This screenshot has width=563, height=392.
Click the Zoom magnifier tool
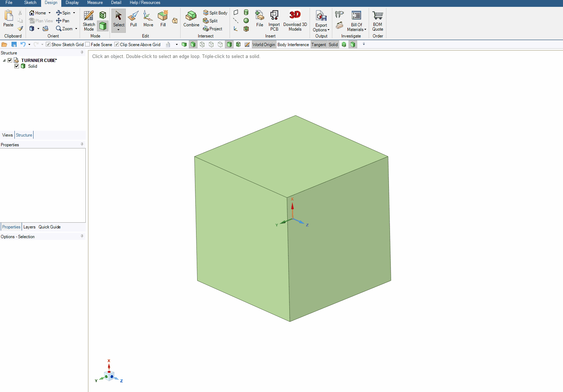[65, 29]
